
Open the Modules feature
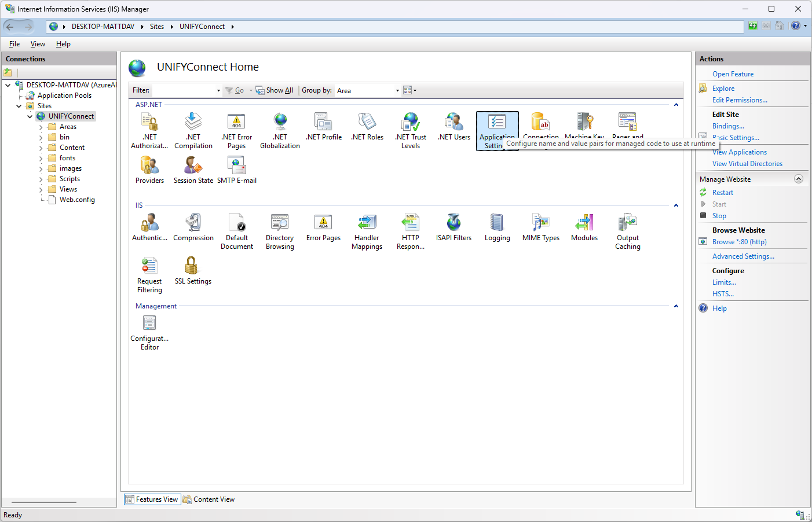click(584, 227)
